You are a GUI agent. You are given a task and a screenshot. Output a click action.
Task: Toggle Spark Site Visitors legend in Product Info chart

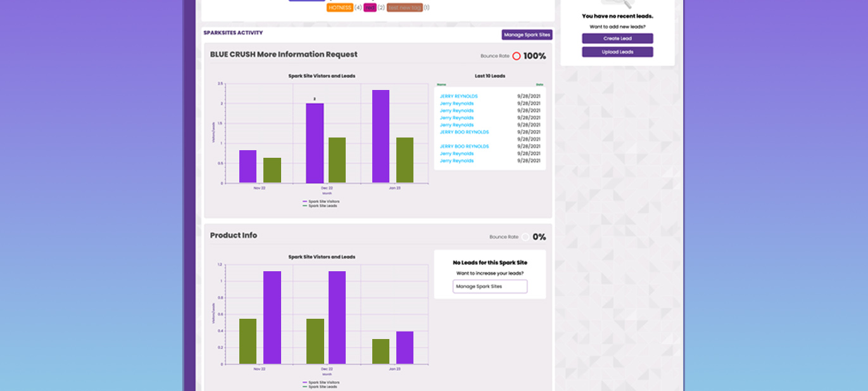pos(321,383)
